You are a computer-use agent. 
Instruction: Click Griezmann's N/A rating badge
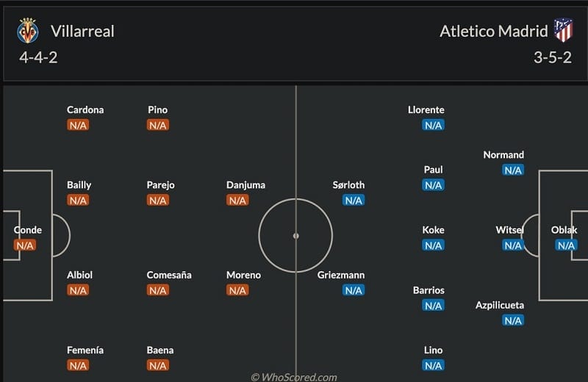click(x=354, y=290)
